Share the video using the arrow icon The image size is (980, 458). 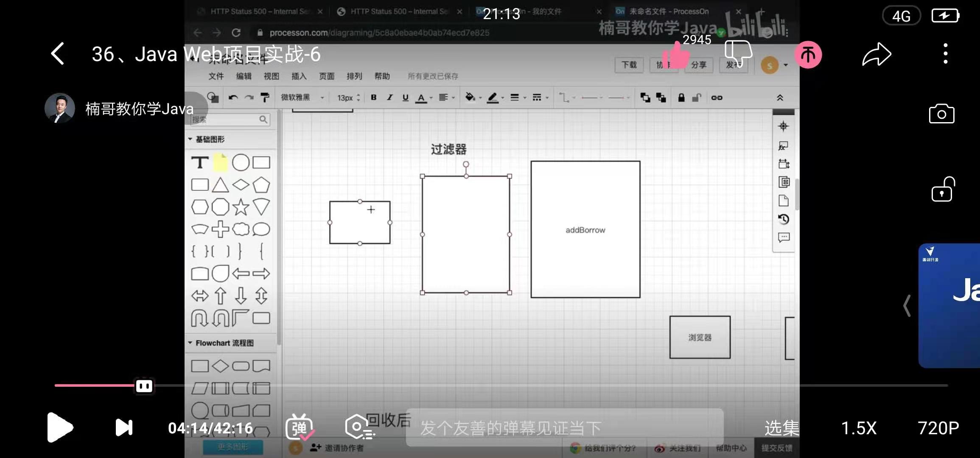(876, 55)
